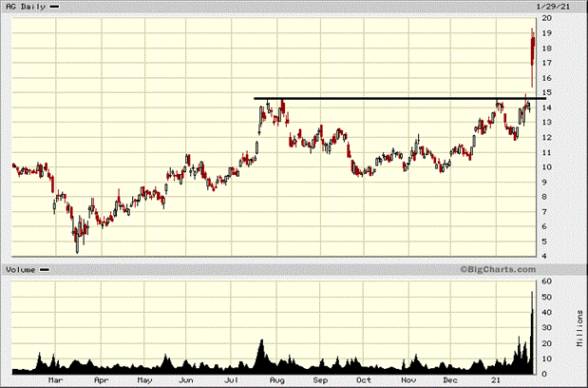Image resolution: width=588 pixels, height=388 pixels.
Task: Click the black legend marker beside AG Daily
Action: [54, 7]
